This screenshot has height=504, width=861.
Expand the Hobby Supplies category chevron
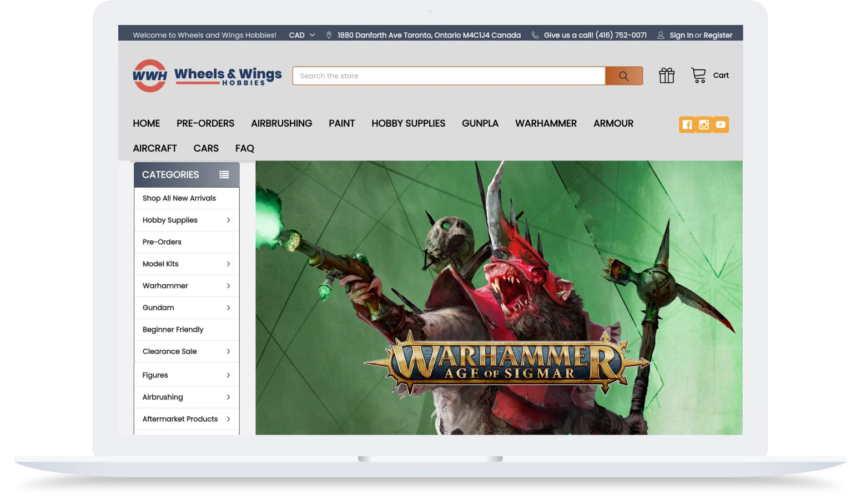coord(228,220)
